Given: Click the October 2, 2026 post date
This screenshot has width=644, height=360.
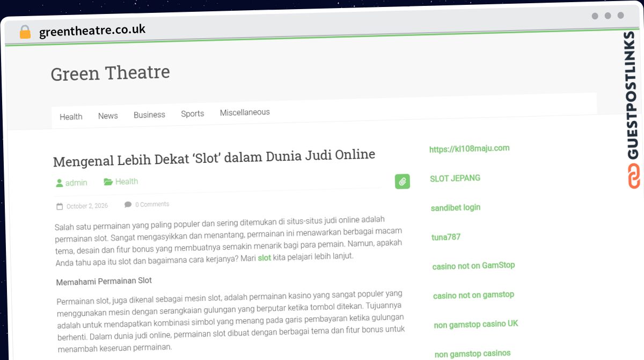Looking at the screenshot, I should [87, 206].
